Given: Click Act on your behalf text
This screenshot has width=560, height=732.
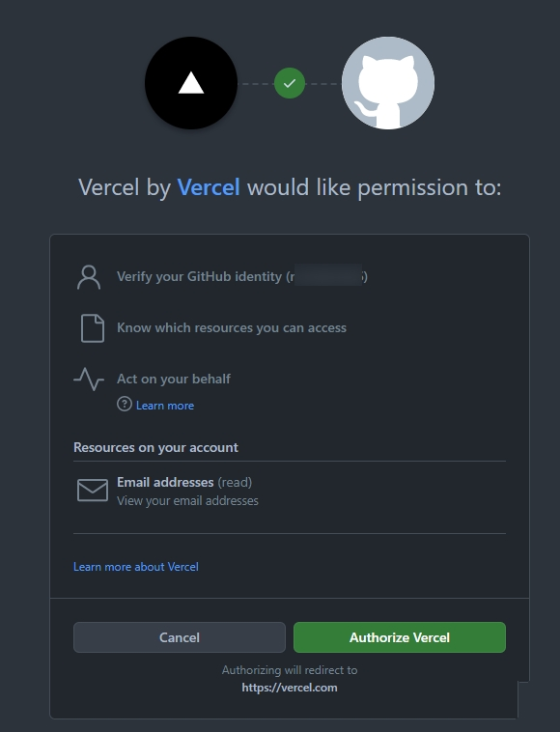Looking at the screenshot, I should [x=174, y=379].
